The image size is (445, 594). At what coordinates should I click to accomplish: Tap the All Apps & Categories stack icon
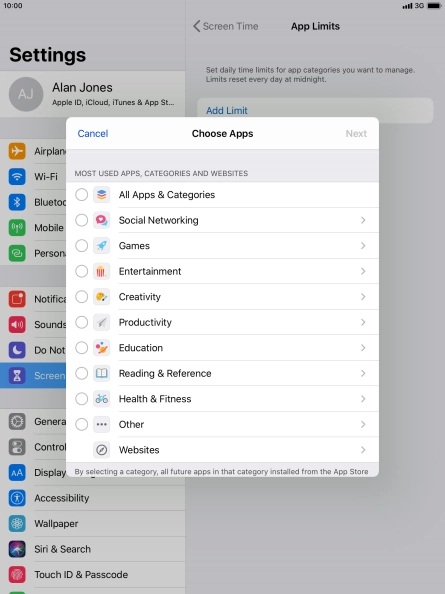point(101,195)
